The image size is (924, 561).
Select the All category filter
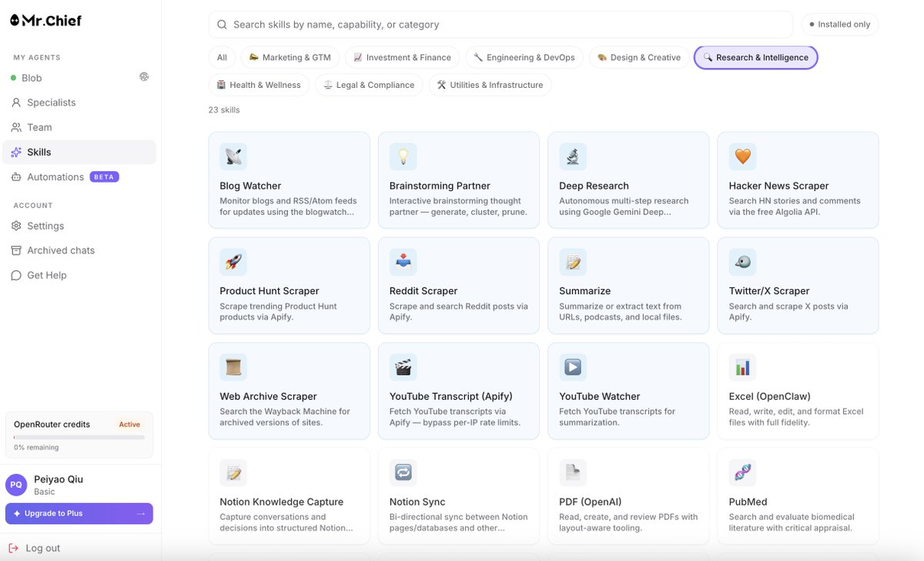click(222, 58)
